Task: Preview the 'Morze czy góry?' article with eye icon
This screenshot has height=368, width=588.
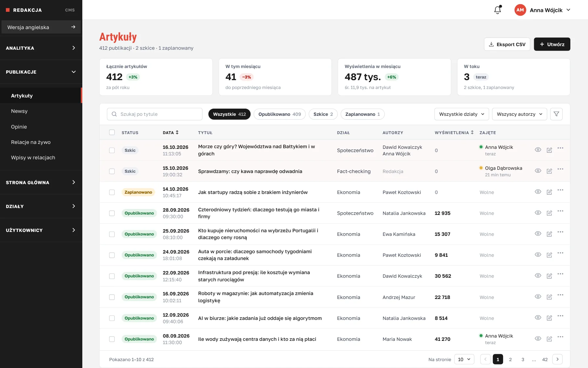Action: [x=538, y=150]
